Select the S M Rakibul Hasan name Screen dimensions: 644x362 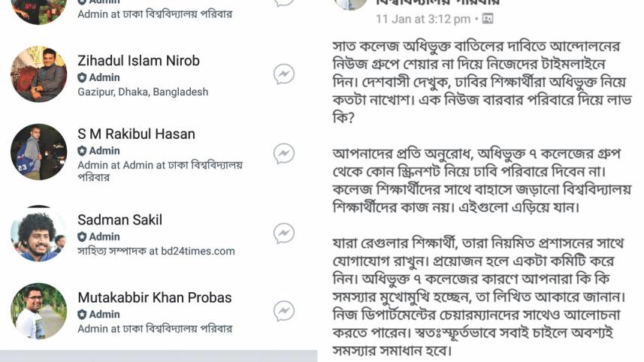(136, 134)
